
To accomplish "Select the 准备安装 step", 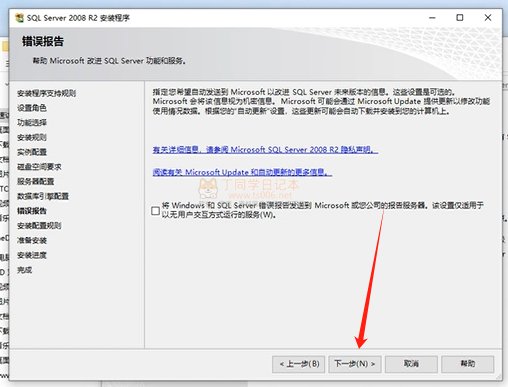I will (x=32, y=240).
